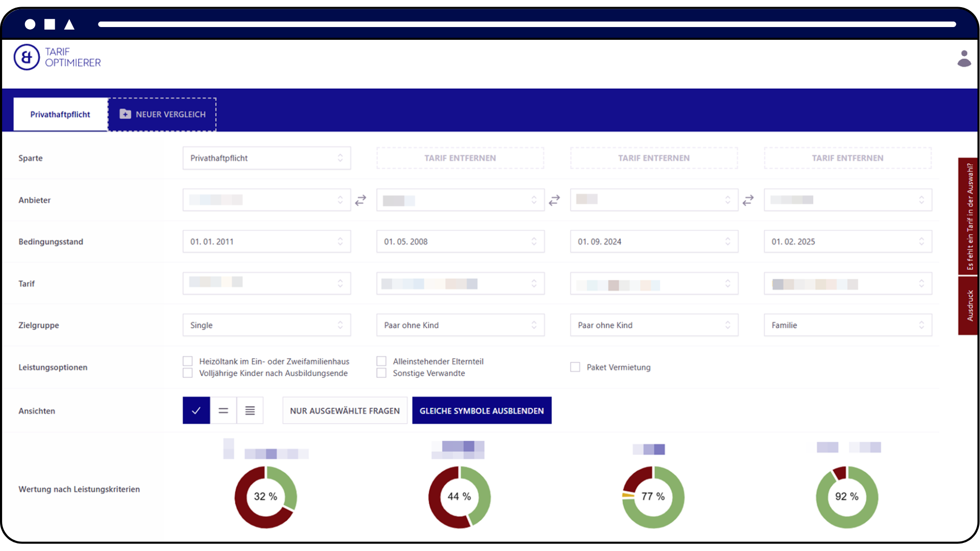
Task: Open the Bedingungsstand 01. 02. 2025 dropdown
Action: point(847,241)
